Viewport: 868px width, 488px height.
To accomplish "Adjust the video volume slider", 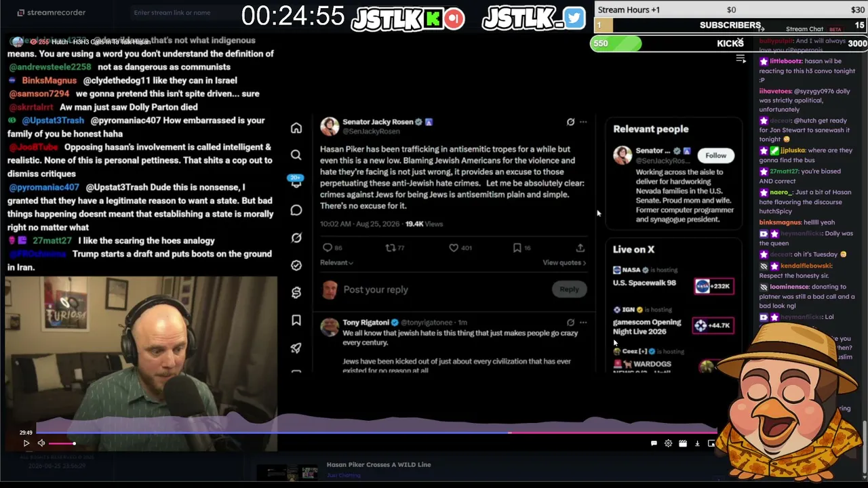I will tap(62, 443).
